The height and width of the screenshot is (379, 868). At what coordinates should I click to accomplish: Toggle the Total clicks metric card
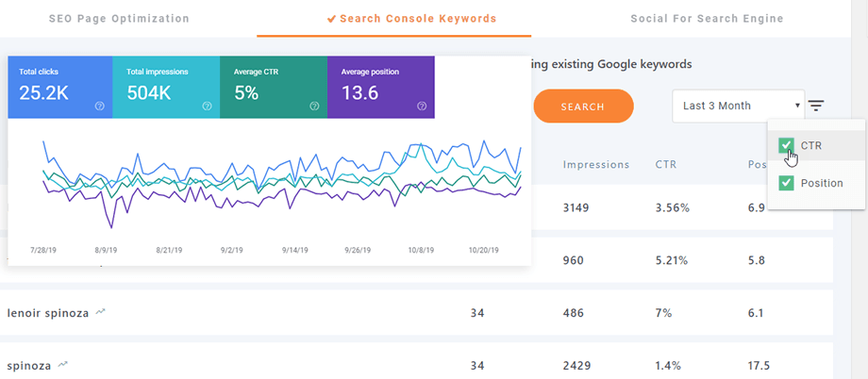60,87
